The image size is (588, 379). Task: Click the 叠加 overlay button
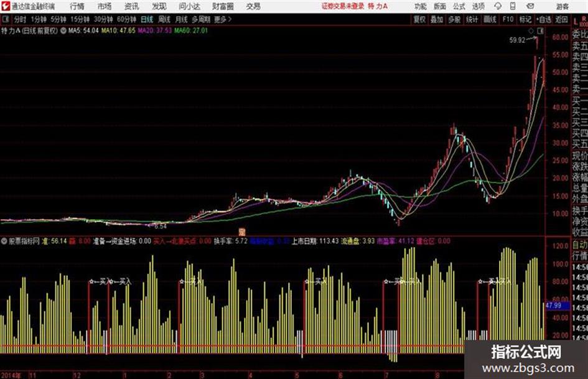[437, 19]
